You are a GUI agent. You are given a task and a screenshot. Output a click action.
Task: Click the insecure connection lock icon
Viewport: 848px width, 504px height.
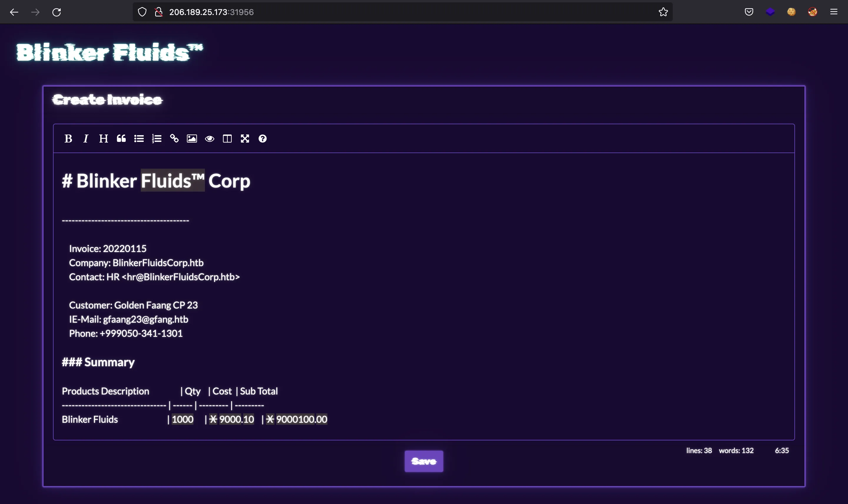click(x=159, y=12)
